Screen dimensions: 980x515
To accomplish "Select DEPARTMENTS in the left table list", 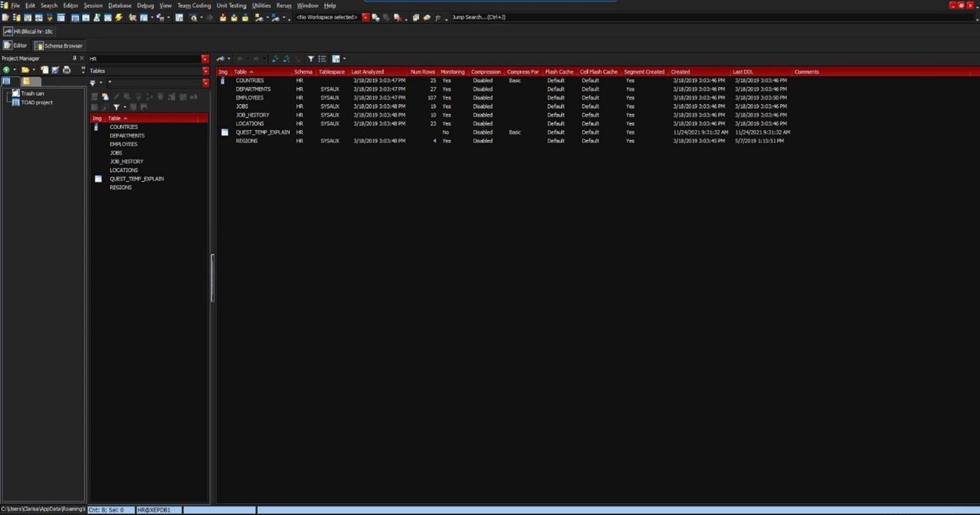I will pyautogui.click(x=127, y=136).
